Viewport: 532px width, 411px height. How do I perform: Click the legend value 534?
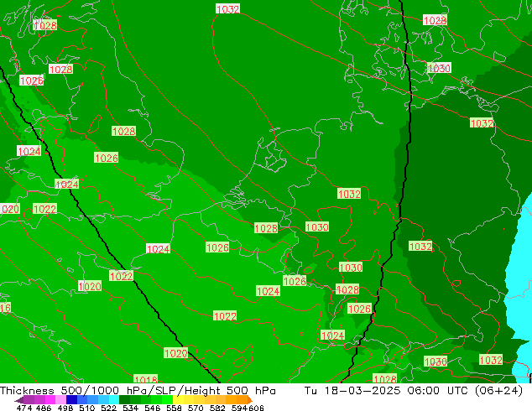130,408
